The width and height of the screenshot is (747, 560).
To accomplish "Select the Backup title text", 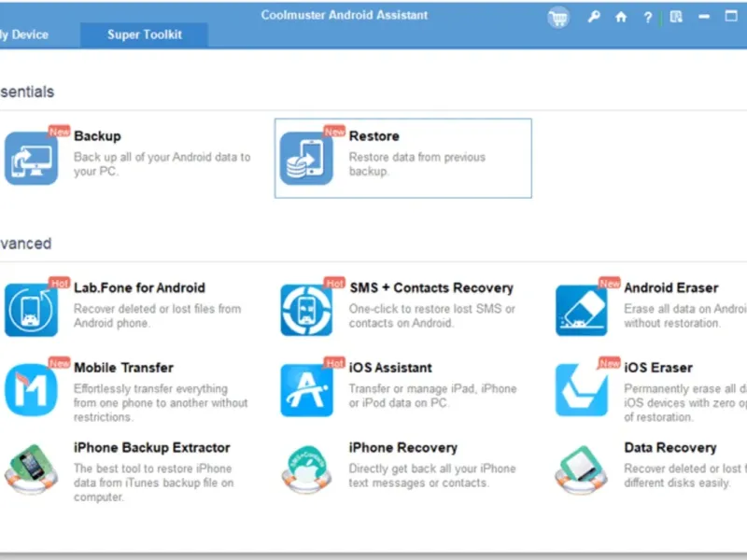I will click(x=97, y=135).
